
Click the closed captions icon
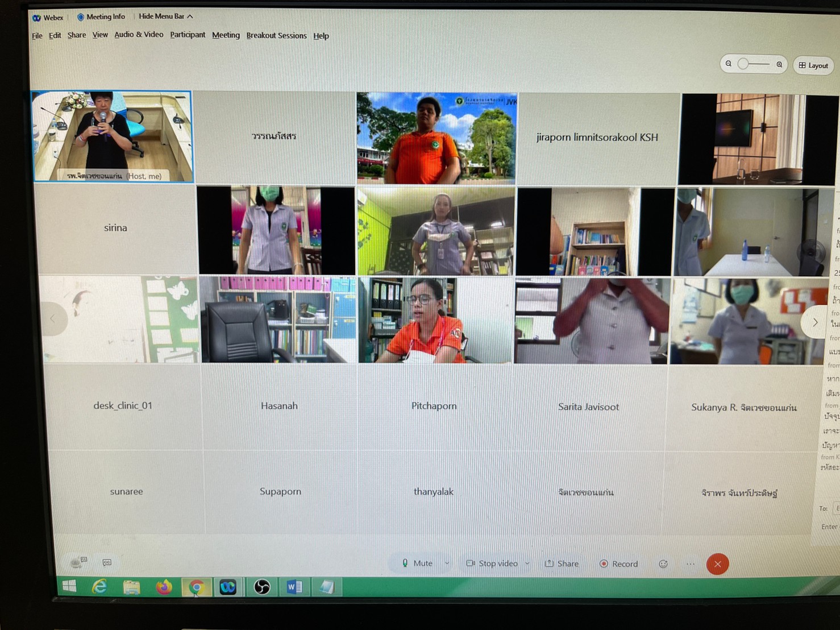coord(107,562)
